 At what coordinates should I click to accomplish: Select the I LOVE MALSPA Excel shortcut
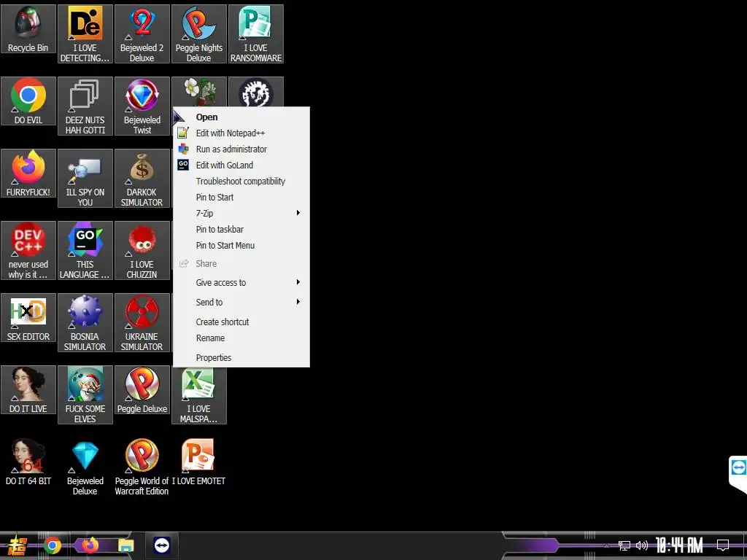pyautogui.click(x=198, y=396)
